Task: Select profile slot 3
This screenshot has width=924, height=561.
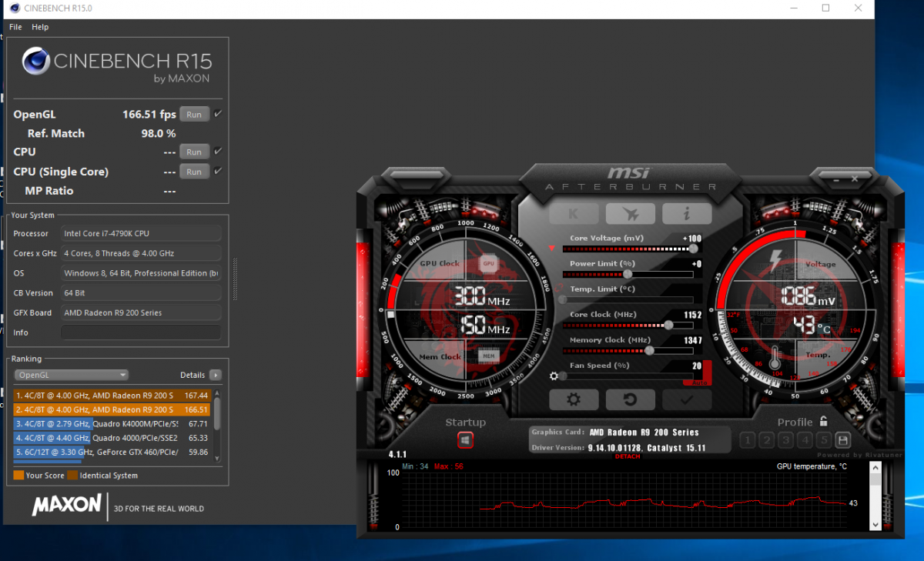Action: pos(785,440)
